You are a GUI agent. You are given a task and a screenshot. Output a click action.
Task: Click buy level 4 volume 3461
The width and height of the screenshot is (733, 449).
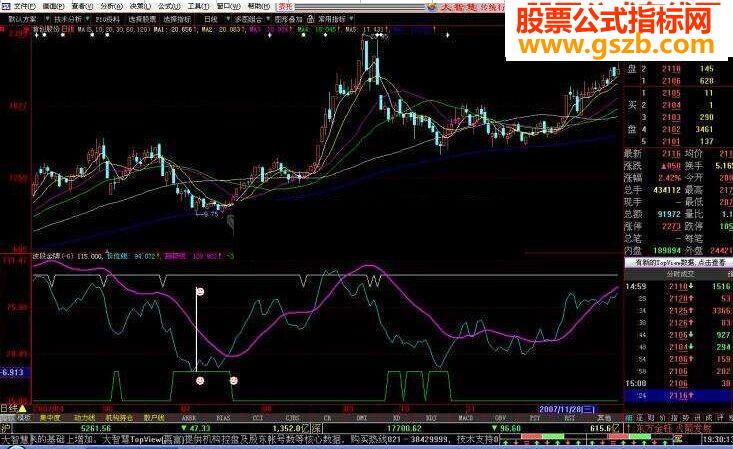[704, 129]
